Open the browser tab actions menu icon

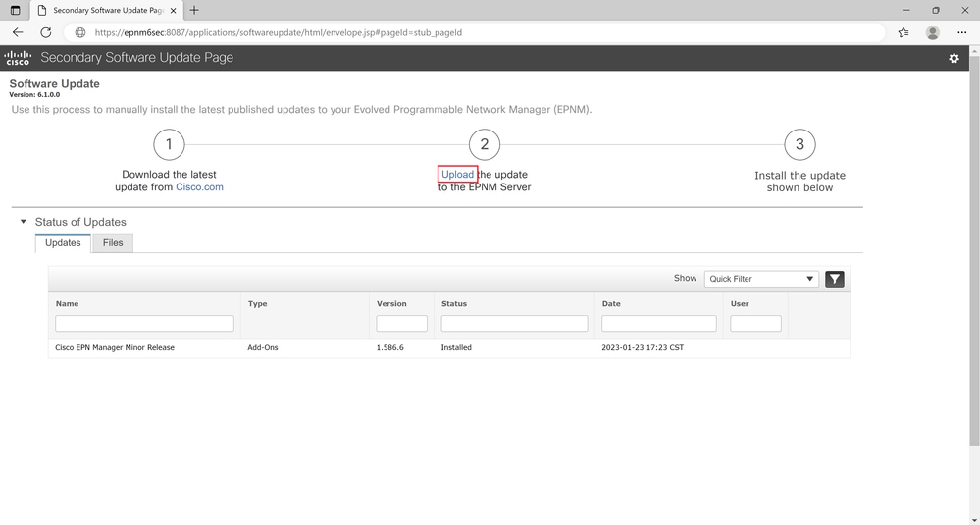[16, 10]
